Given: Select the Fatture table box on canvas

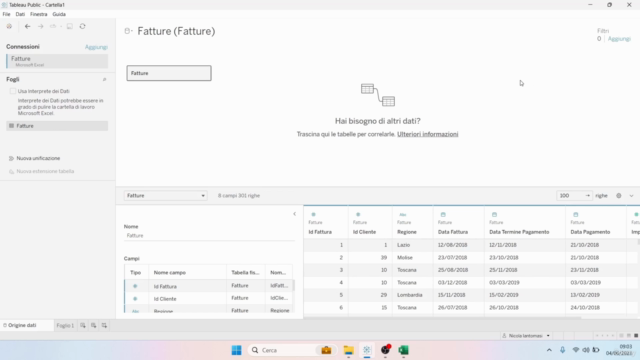Looking at the screenshot, I should 169,73.
